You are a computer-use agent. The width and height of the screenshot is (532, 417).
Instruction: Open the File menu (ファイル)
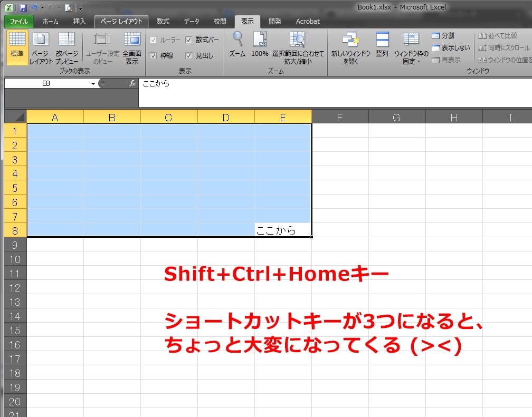pyautogui.click(x=19, y=22)
